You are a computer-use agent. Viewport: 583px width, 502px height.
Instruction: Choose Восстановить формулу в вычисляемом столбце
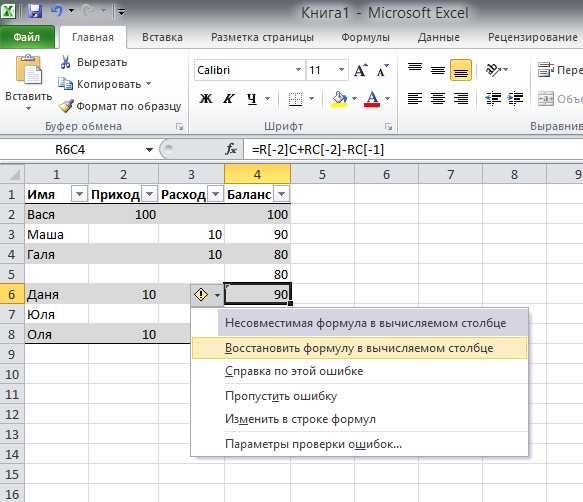[x=359, y=348]
